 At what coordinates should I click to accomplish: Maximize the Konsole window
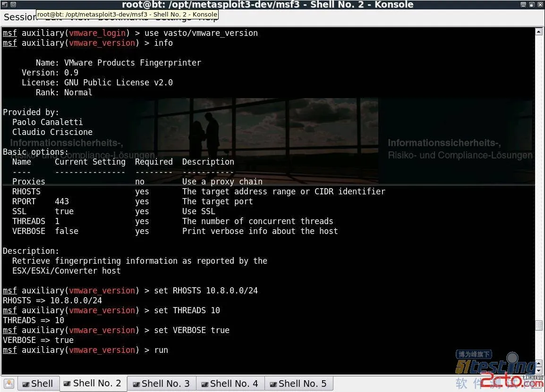click(x=531, y=5)
